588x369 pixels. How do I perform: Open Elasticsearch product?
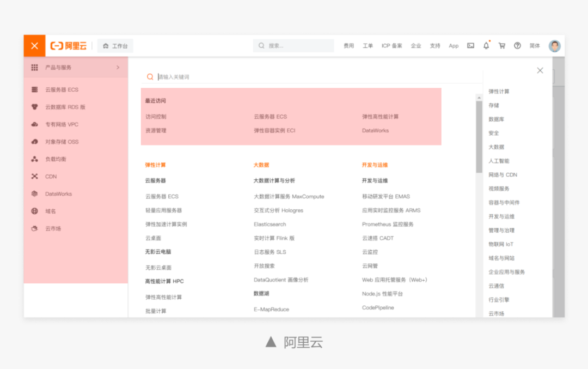coord(269,224)
